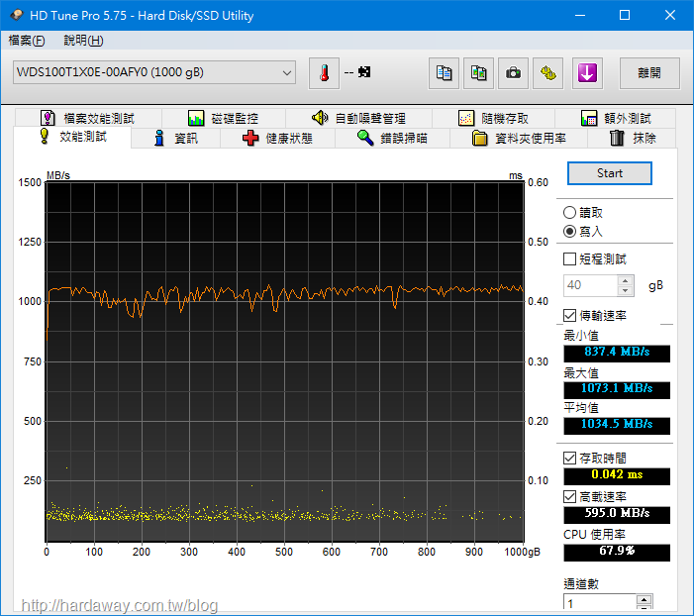
Task: Click the CPU usage value 67.9%
Action: pyautogui.click(x=617, y=552)
